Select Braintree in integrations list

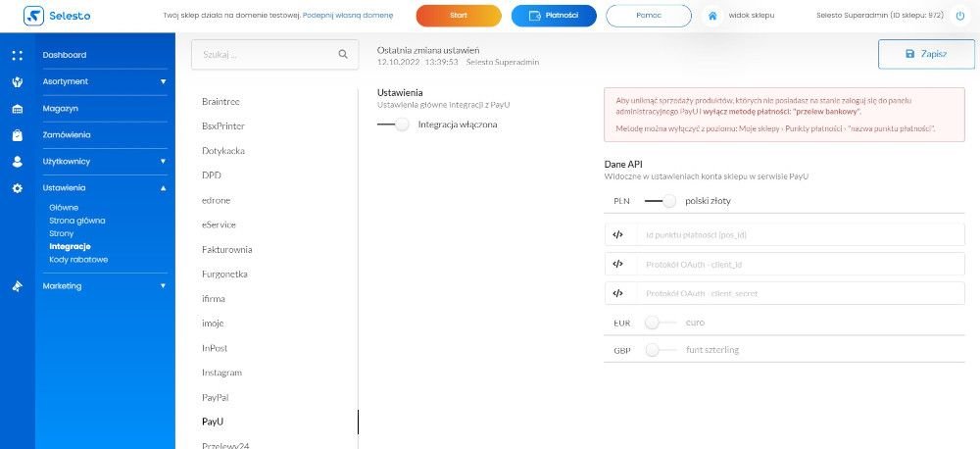[220, 101]
